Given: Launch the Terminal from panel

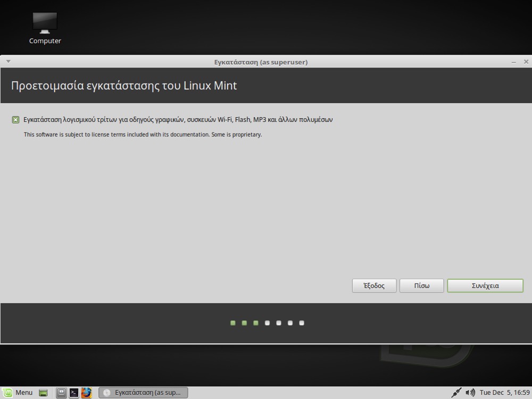Looking at the screenshot, I should pos(73,393).
